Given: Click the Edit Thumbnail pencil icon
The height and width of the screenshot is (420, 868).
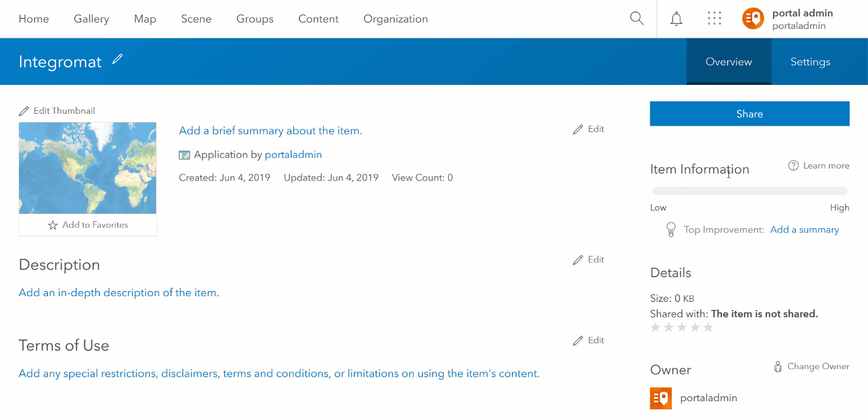Looking at the screenshot, I should (24, 111).
